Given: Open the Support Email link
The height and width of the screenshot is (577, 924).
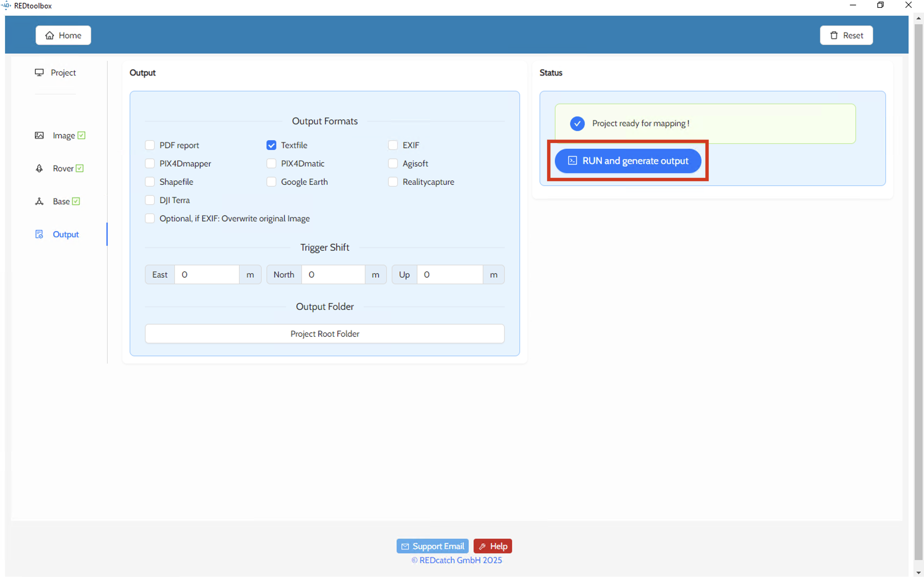Looking at the screenshot, I should point(432,546).
